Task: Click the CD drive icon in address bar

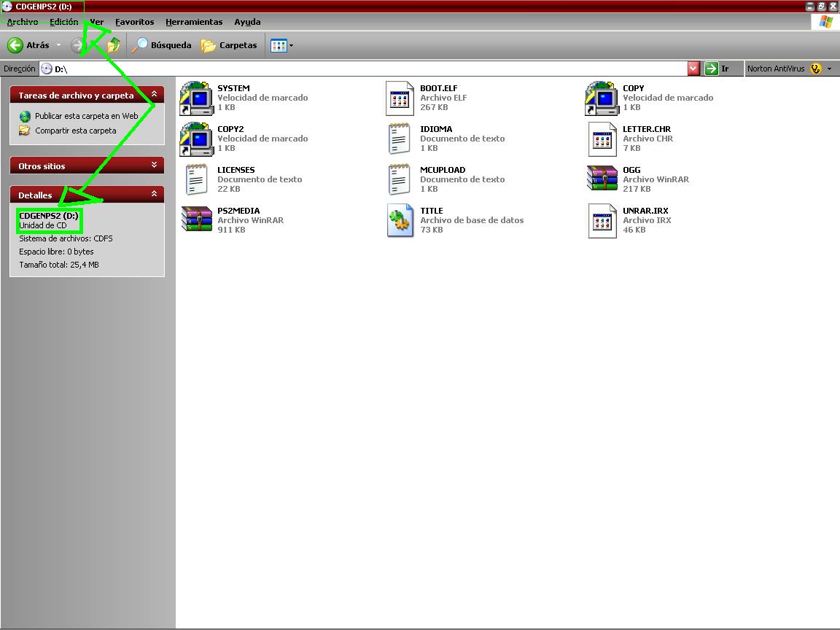Action: (47, 69)
